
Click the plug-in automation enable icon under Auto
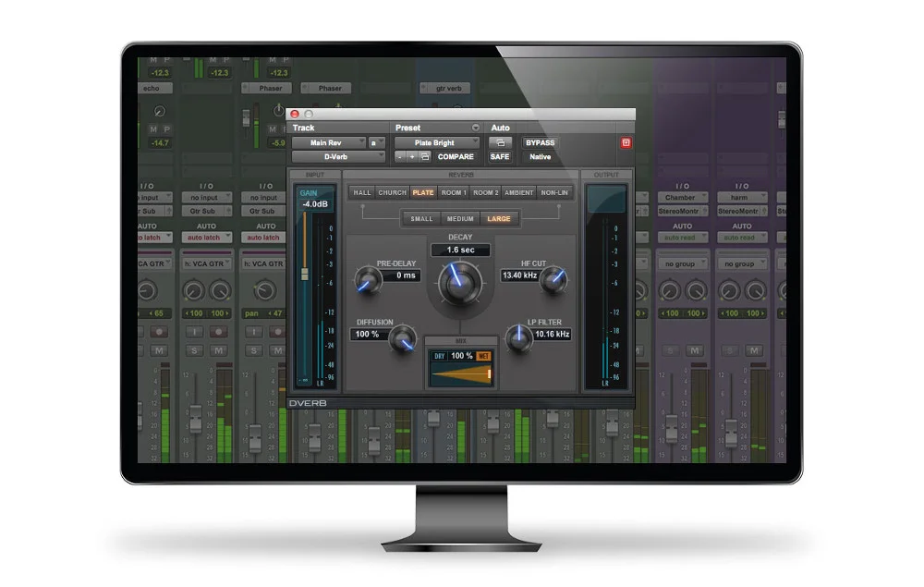[500, 142]
